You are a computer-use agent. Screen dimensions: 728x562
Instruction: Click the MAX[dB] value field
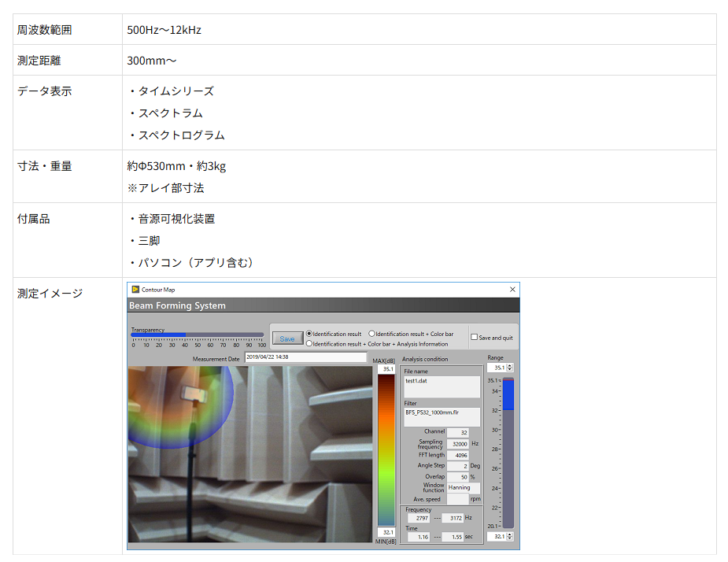386,368
